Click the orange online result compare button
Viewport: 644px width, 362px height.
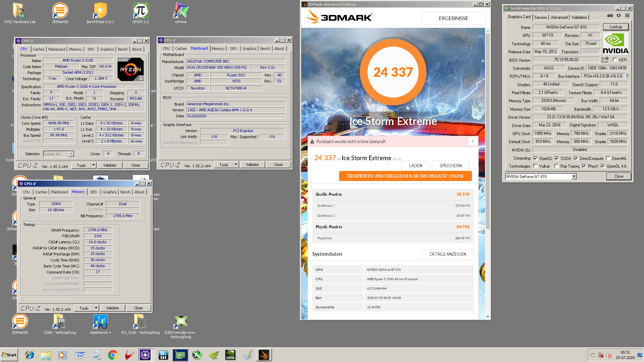405,176
